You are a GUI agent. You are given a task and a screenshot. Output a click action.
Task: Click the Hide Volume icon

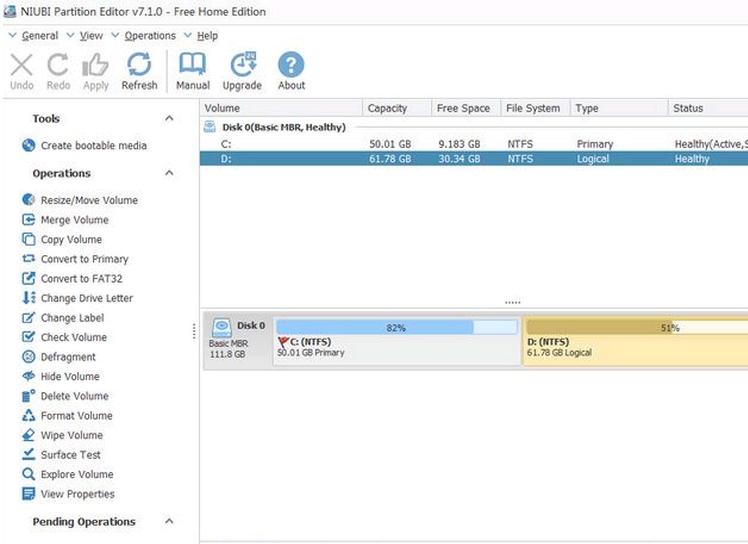(x=29, y=376)
